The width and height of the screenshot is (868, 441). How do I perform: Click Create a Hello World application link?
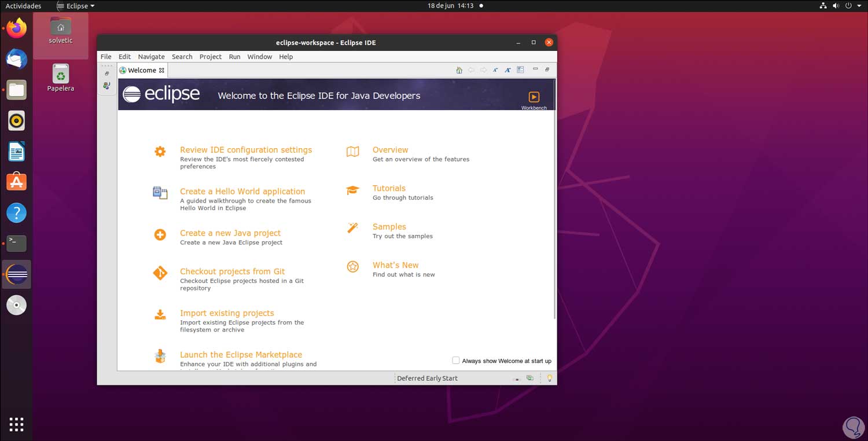click(x=242, y=192)
